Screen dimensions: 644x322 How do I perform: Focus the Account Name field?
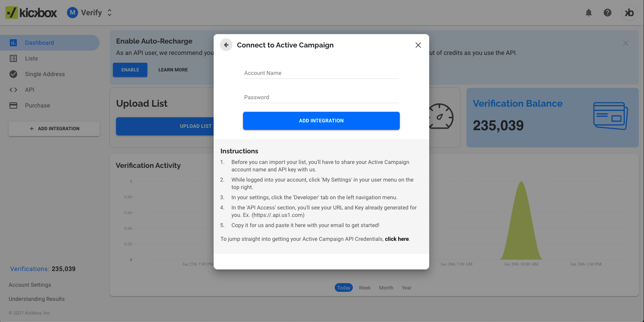pyautogui.click(x=321, y=73)
